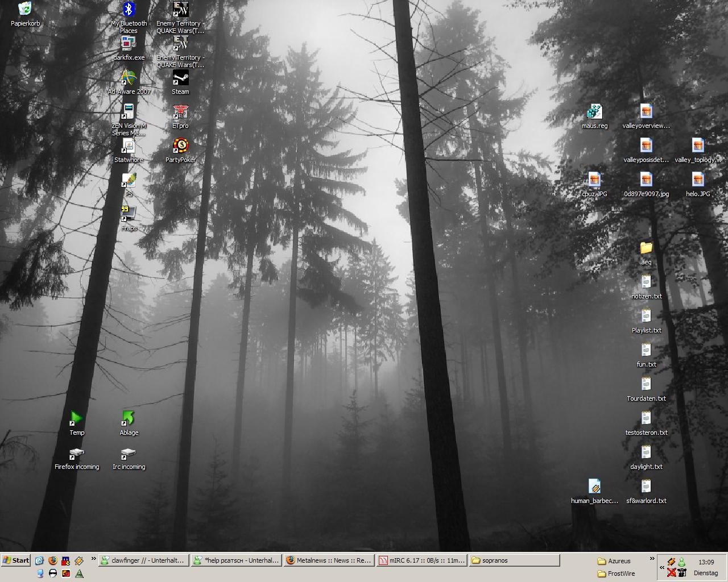Switch to clawfinger chat taskbar window
Screen dimensions: 728x582
pos(143,560)
